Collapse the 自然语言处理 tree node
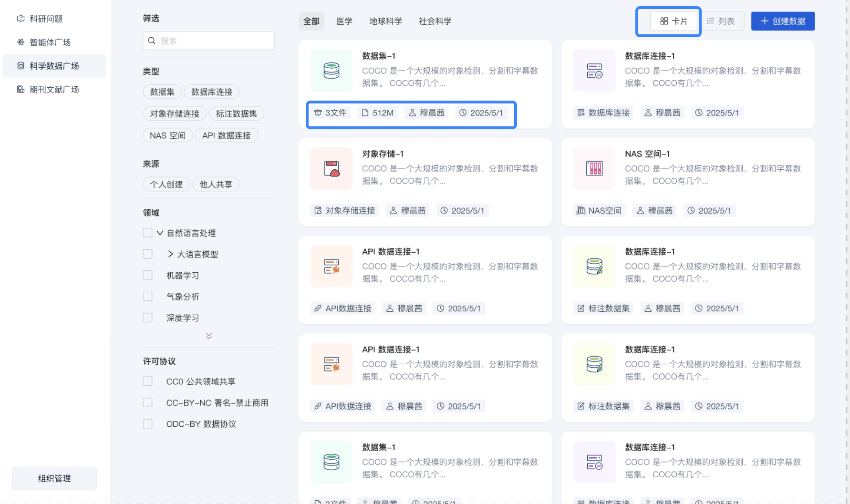 click(x=160, y=233)
